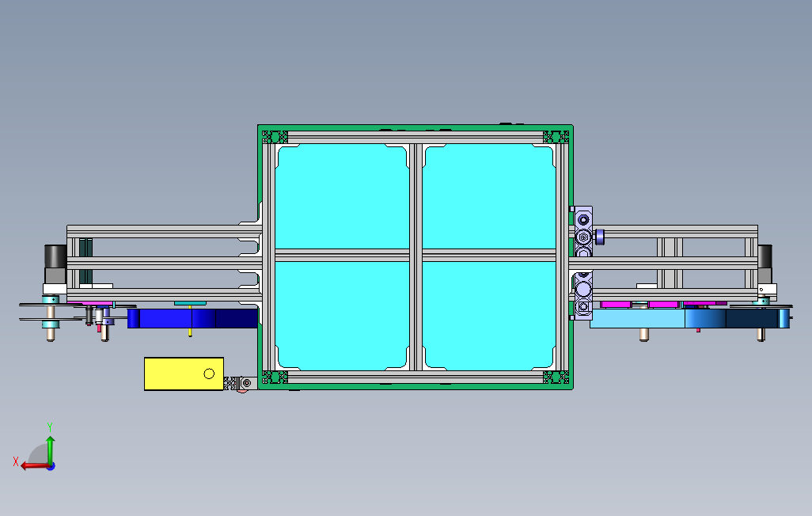
Task: Select the black motor at the left end
Action: (55, 257)
